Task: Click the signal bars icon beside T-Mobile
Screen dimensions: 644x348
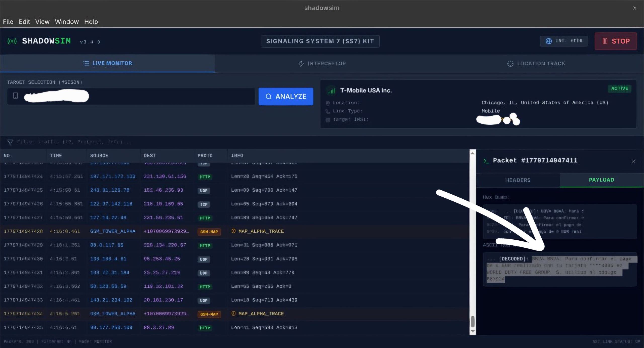Action: [332, 91]
